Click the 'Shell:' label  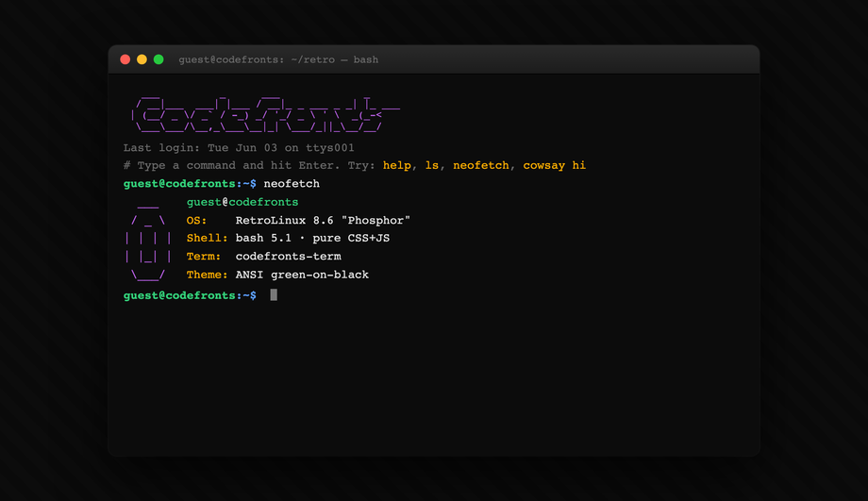tap(207, 238)
